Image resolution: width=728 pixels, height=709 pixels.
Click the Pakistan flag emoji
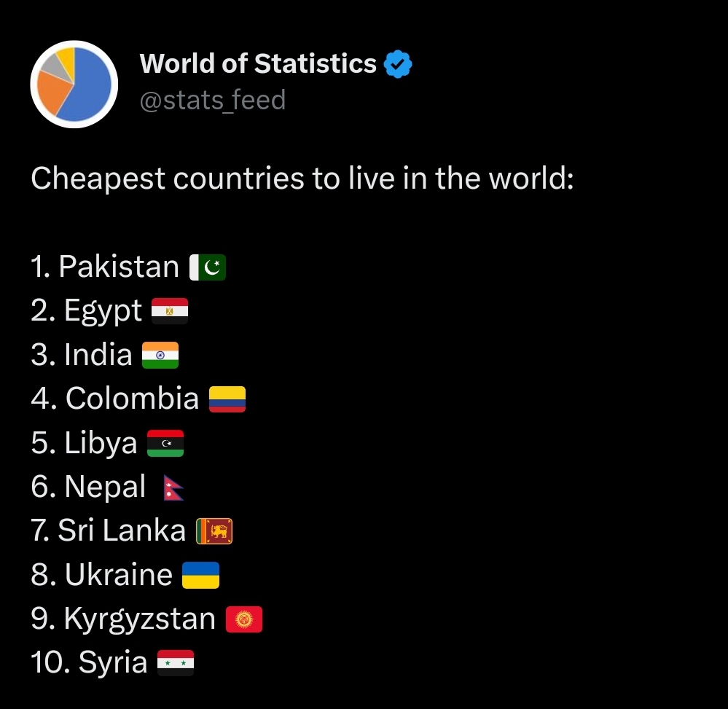coord(208,267)
